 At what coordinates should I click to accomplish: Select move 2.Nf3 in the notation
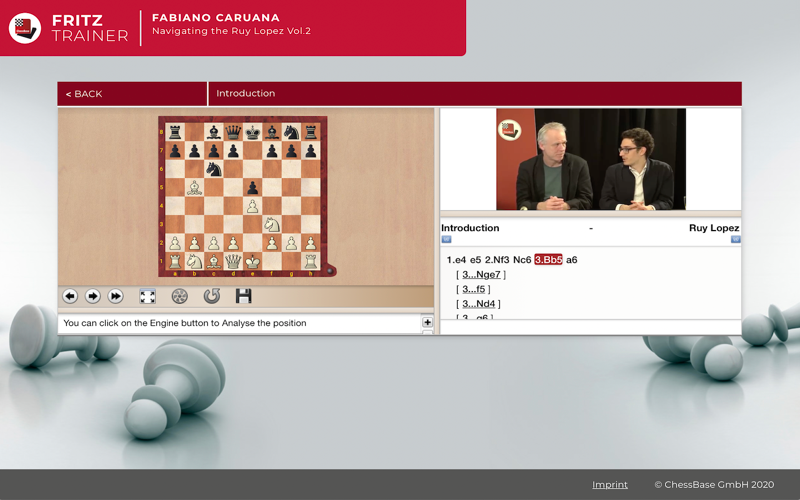click(497, 260)
